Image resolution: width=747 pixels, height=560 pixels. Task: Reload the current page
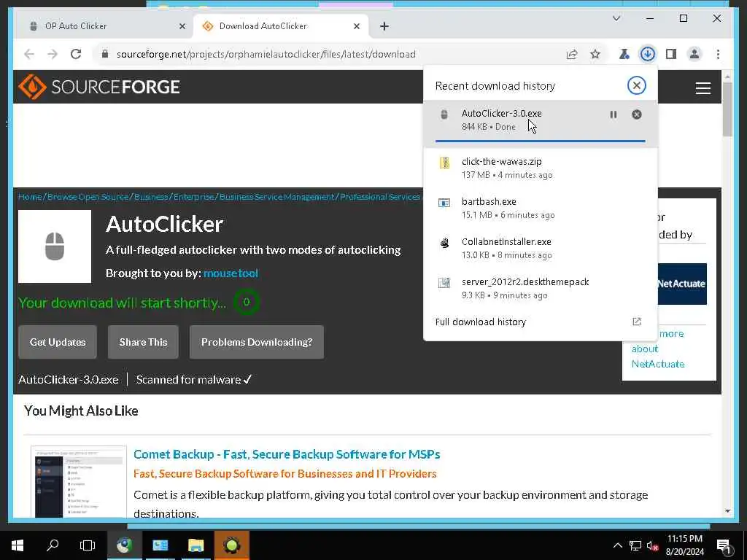(76, 54)
